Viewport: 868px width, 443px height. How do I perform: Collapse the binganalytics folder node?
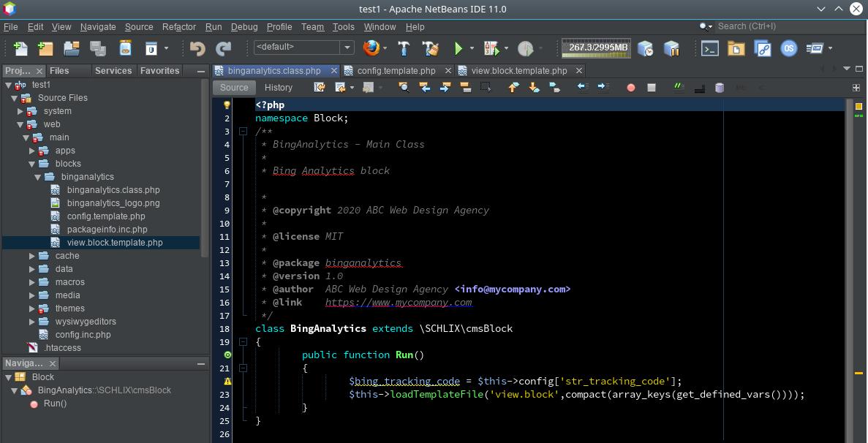coord(37,177)
